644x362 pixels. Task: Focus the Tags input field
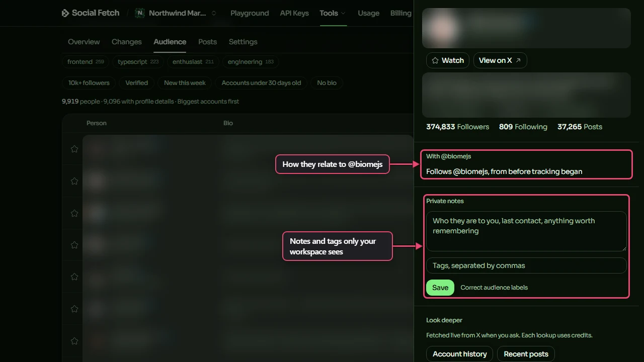click(x=526, y=265)
